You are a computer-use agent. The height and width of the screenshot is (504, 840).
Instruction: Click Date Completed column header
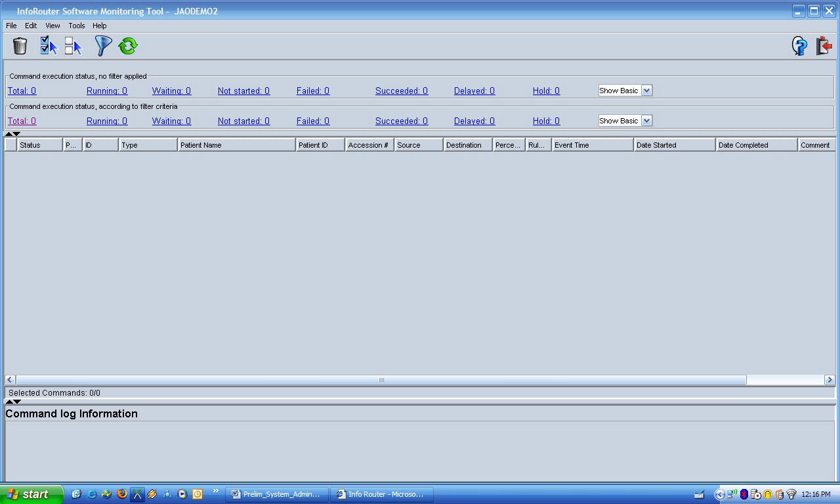(x=757, y=145)
